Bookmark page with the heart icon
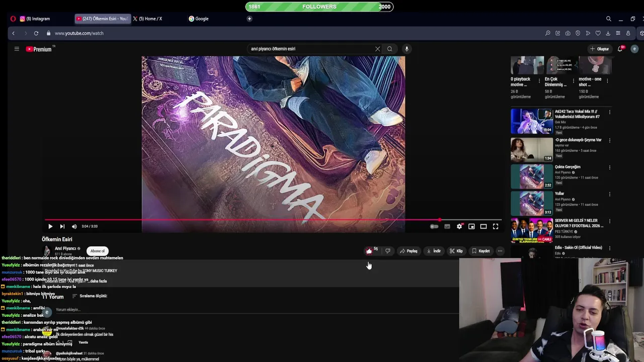 pyautogui.click(x=598, y=33)
